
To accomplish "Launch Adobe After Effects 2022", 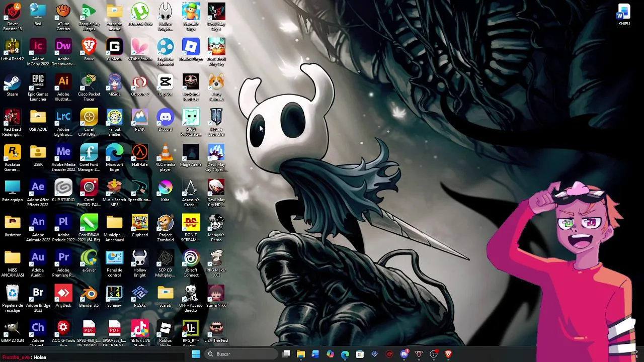I will pos(38,193).
